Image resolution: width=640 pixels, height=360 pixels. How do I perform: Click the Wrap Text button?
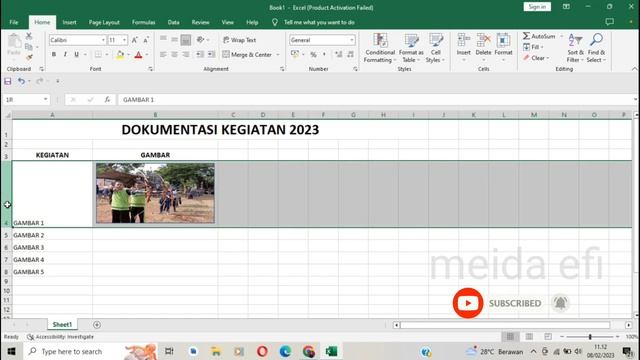(240, 40)
